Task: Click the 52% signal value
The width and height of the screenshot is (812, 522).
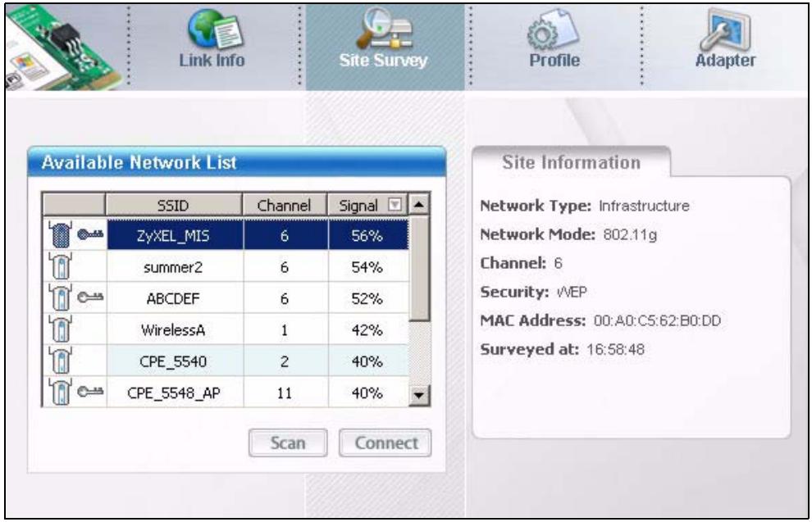Action: pos(367,298)
